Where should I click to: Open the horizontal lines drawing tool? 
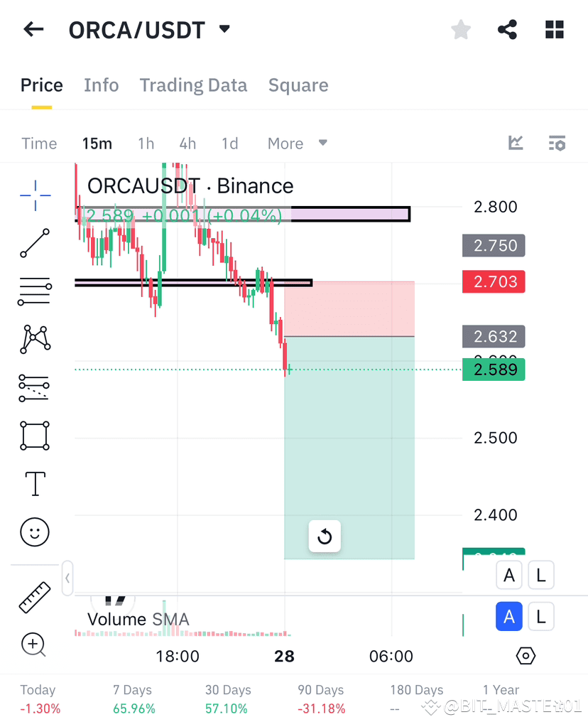click(x=33, y=291)
